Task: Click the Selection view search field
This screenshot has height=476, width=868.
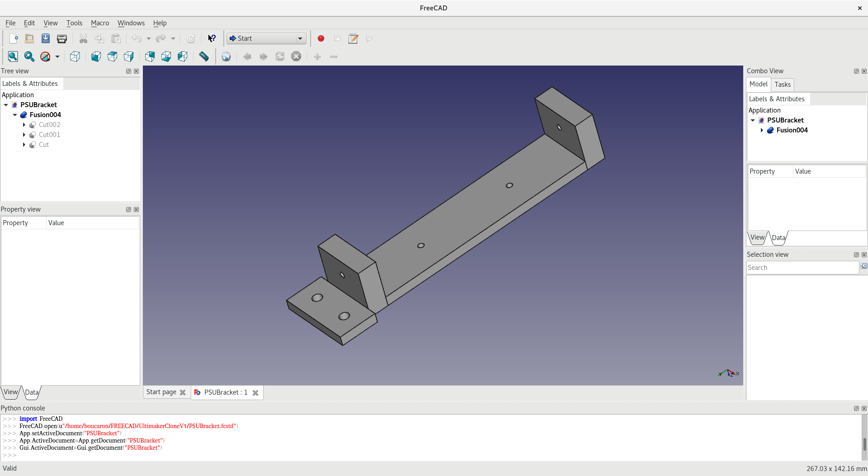Action: (x=802, y=268)
